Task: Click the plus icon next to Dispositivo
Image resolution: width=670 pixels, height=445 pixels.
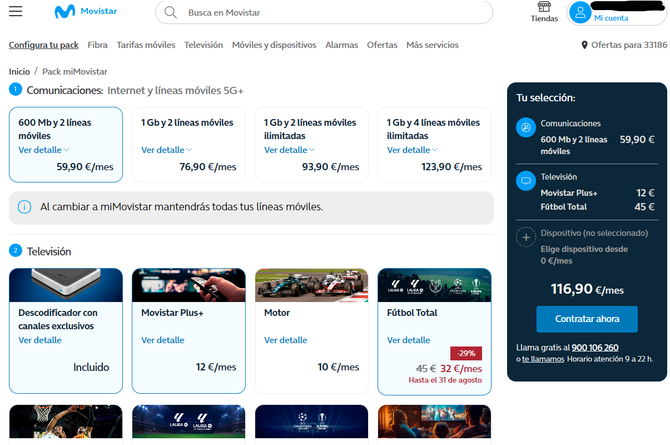Action: point(526,237)
